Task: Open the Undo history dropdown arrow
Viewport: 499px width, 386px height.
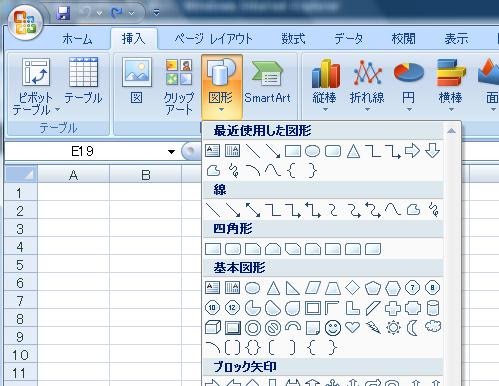Action: [x=99, y=13]
